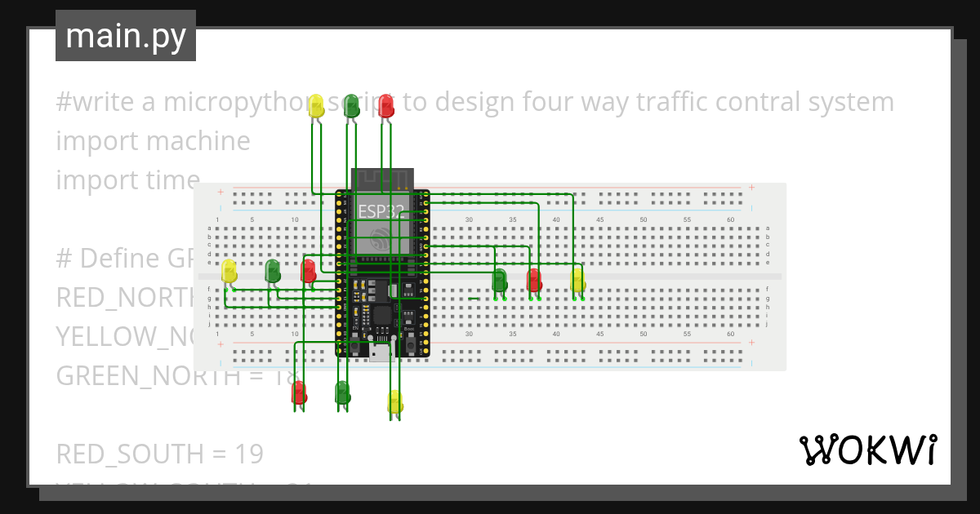980x514 pixels.
Task: Click the yellow LED on breadboard's left side
Action: coord(229,272)
